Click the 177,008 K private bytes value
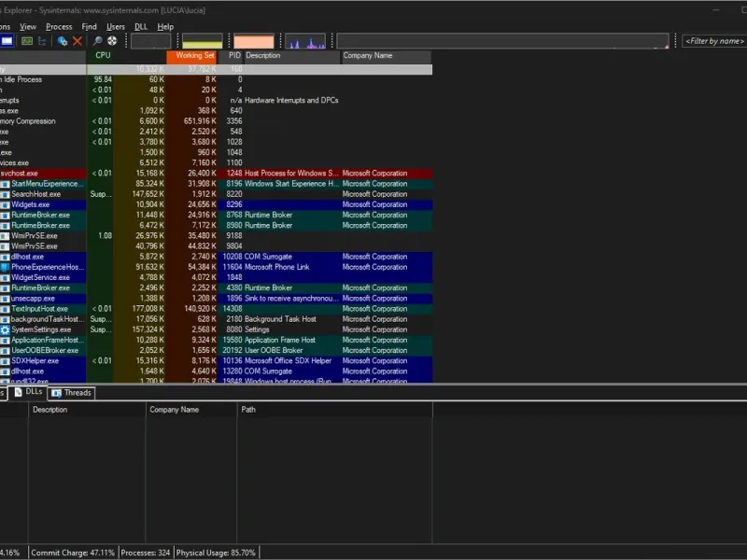Screen dimensions: 747x560 click(148, 309)
